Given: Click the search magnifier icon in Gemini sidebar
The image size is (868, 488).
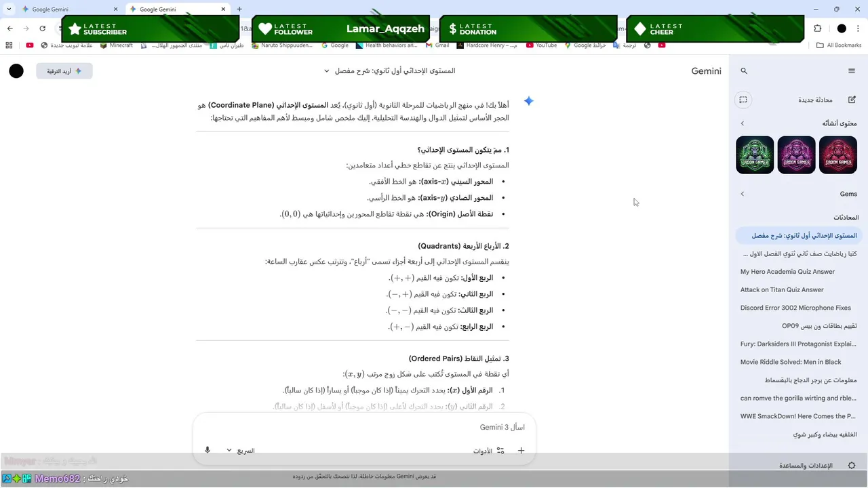Looking at the screenshot, I should click(744, 71).
